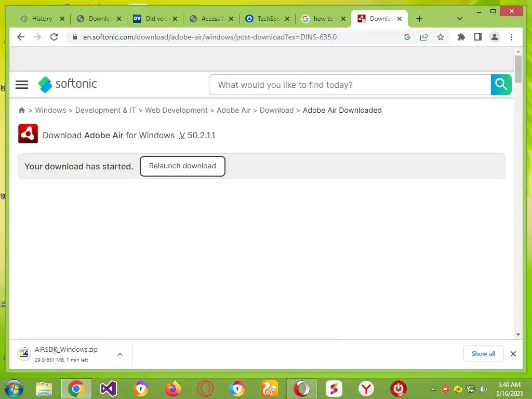Open the Chrome profile avatar menu

click(495, 37)
